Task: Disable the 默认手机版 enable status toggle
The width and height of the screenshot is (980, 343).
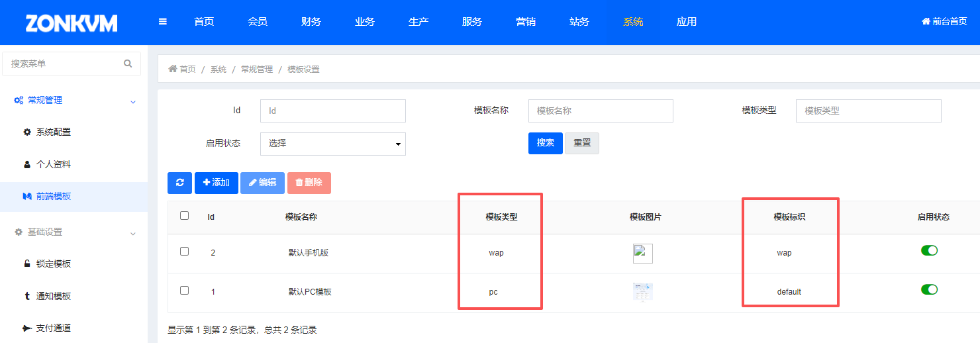Action: pos(929,250)
